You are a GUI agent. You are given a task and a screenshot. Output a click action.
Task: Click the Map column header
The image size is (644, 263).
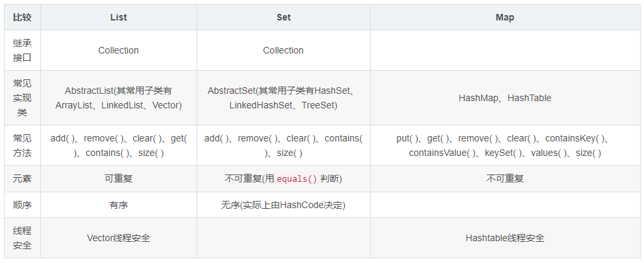(x=505, y=17)
